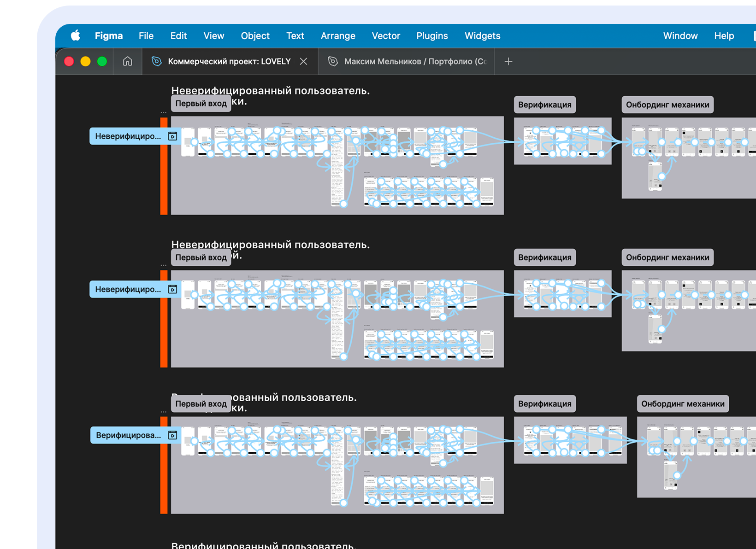Switch to Максим Мельников / Портфолио tab
The height and width of the screenshot is (549, 756).
pyautogui.click(x=415, y=61)
